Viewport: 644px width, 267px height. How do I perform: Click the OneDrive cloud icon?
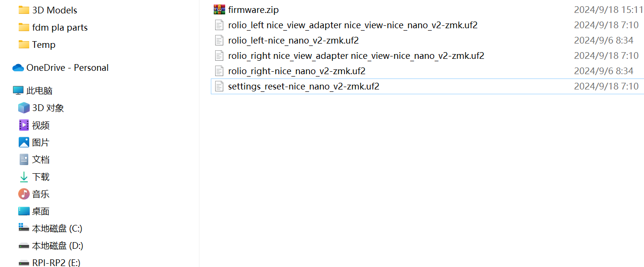pos(18,67)
